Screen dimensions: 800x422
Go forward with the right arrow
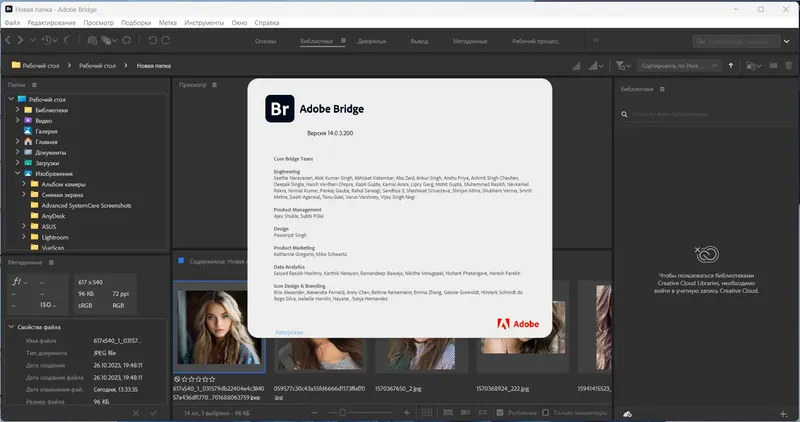coord(20,40)
